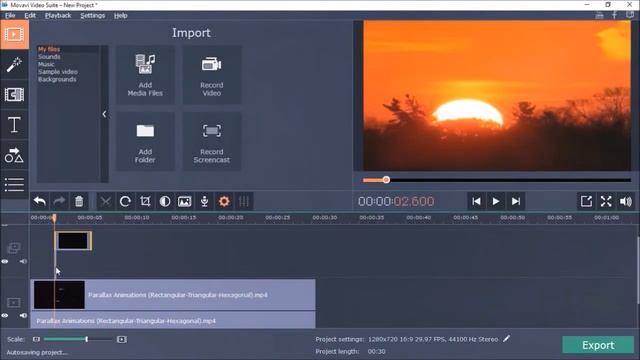
Task: Select Backgrounds in import list
Action: pos(57,79)
